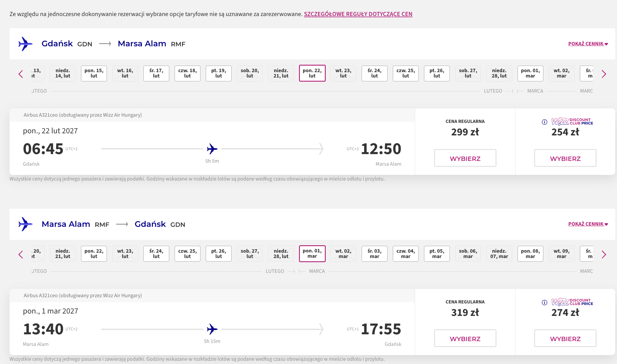Click the plane icon beside Gdańsk GDN heading
Image resolution: width=617 pixels, height=364 pixels.
click(x=25, y=44)
